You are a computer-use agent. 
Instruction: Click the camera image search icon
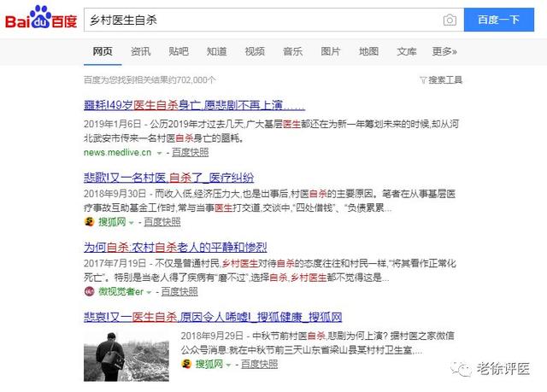click(x=450, y=20)
